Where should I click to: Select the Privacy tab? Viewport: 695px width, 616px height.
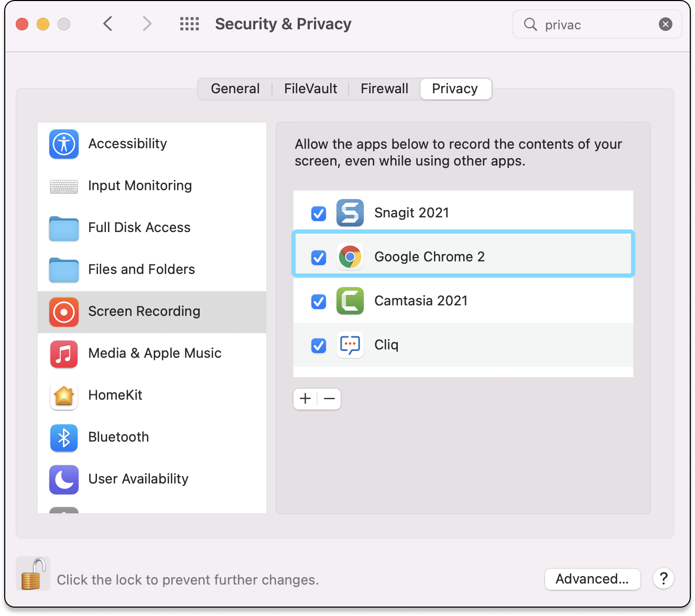[455, 89]
